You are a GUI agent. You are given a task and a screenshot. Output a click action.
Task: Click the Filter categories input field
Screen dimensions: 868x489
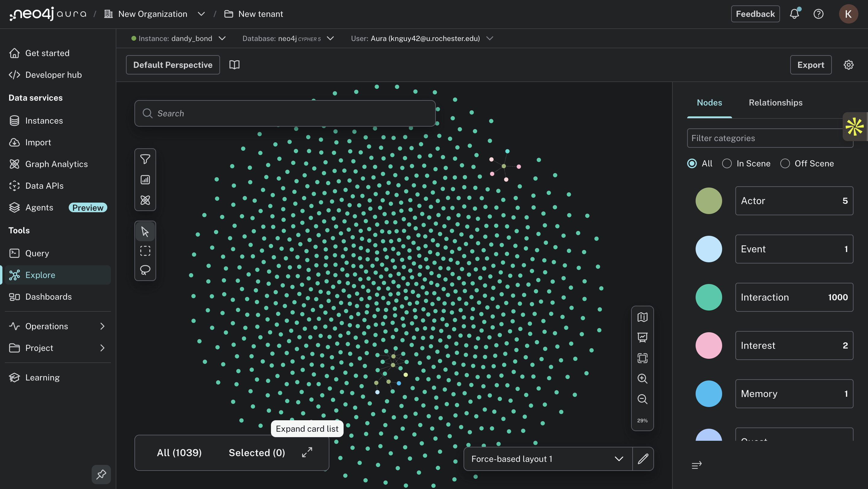(765, 138)
